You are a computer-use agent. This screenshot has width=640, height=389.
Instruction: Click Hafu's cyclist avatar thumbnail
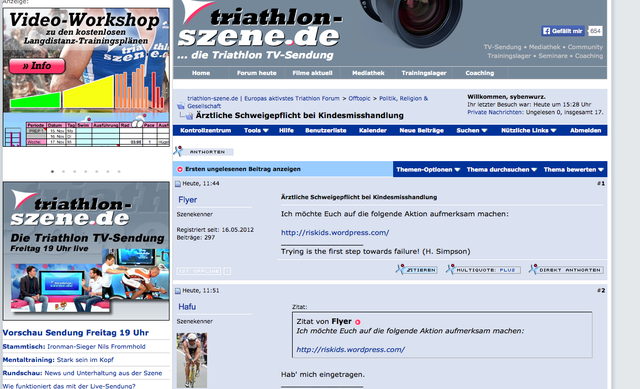coord(192,360)
